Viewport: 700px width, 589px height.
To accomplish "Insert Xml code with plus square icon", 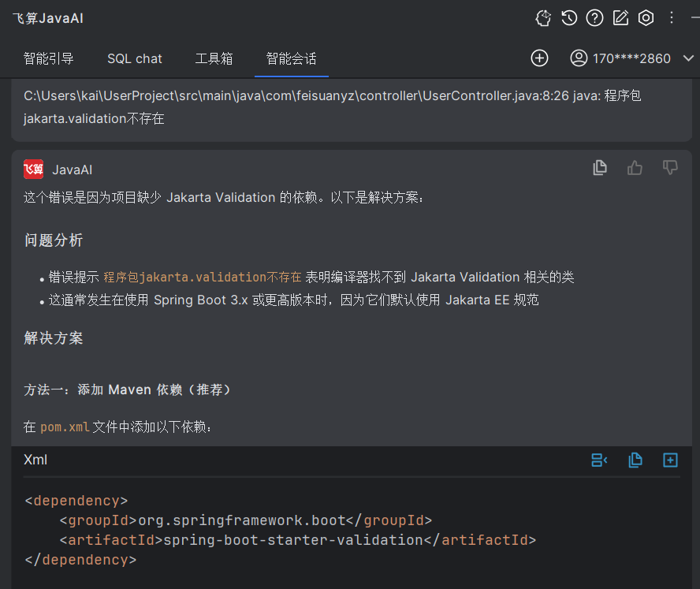I will tap(670, 460).
